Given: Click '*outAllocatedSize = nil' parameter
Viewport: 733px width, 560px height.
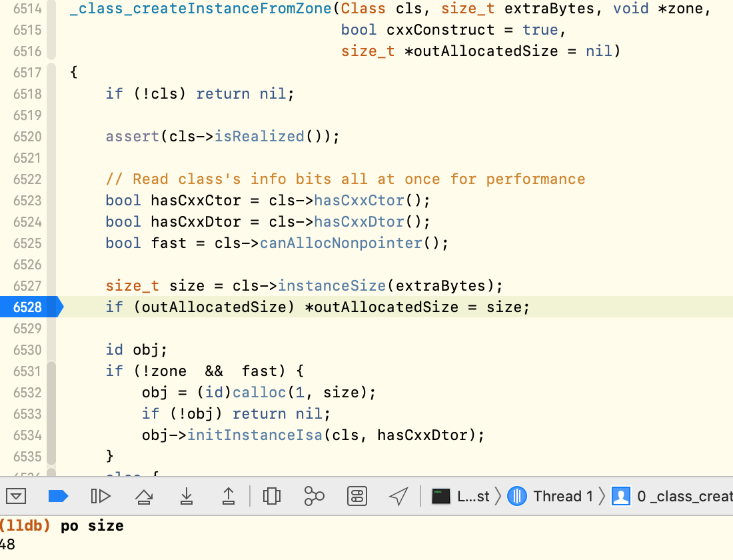Looking at the screenshot, I should pyautogui.click(x=508, y=51).
